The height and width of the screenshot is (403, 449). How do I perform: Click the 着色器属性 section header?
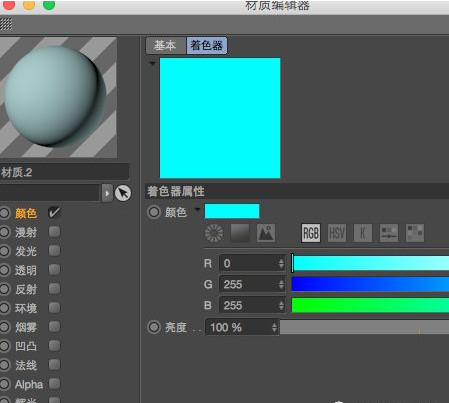click(297, 191)
